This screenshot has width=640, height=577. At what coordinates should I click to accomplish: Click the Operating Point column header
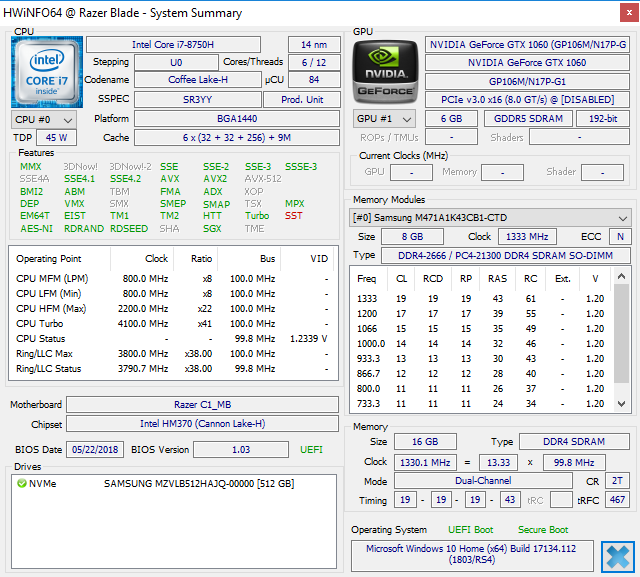point(60,259)
